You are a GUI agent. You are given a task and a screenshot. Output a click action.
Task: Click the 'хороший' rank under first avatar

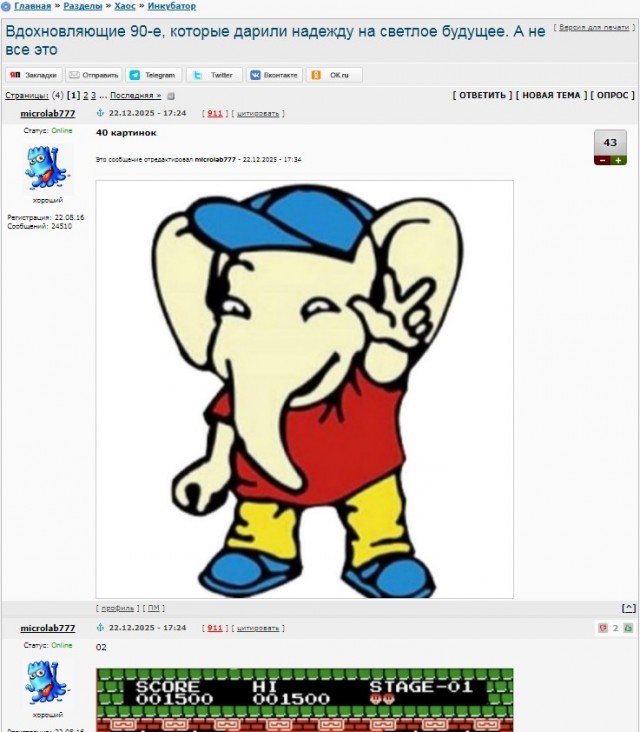tap(48, 200)
